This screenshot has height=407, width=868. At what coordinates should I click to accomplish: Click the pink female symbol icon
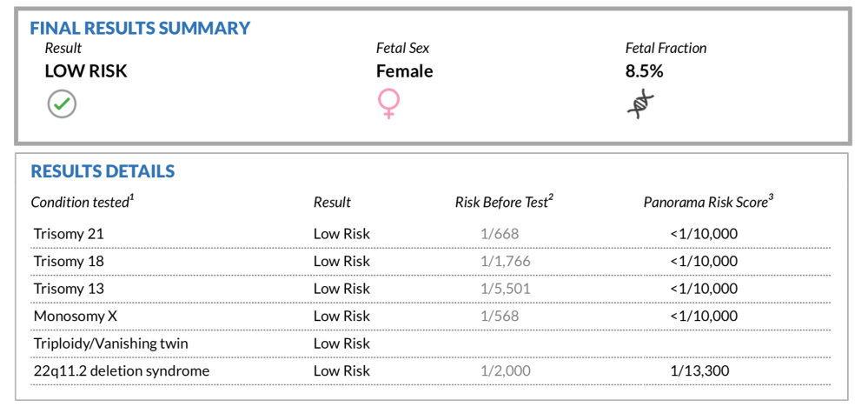(388, 104)
